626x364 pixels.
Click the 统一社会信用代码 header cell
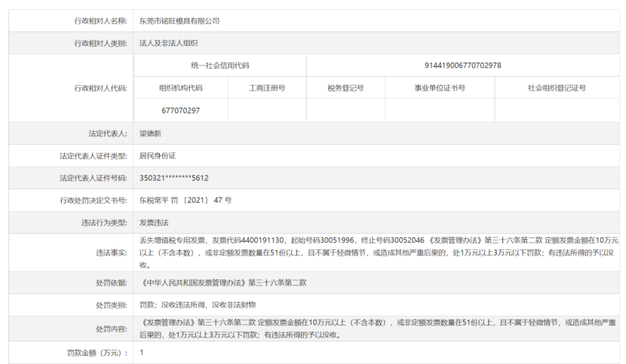220,66
